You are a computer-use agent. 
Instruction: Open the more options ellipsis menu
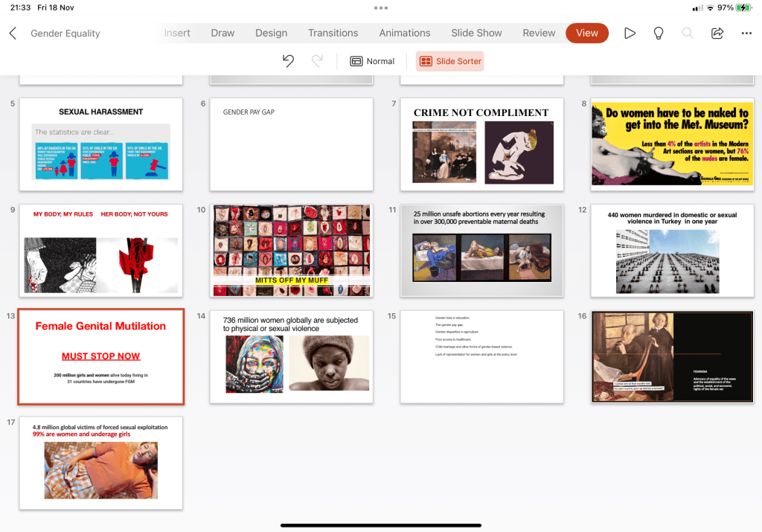pos(746,33)
